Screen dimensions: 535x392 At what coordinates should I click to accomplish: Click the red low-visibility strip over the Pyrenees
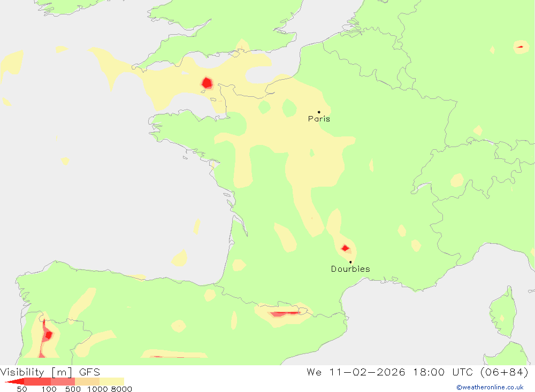[x=284, y=313]
